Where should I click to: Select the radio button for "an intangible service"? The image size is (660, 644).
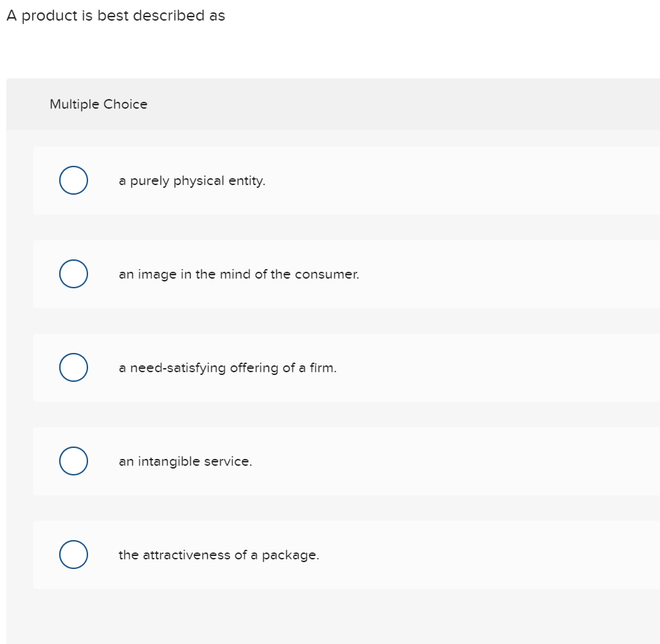(x=73, y=460)
